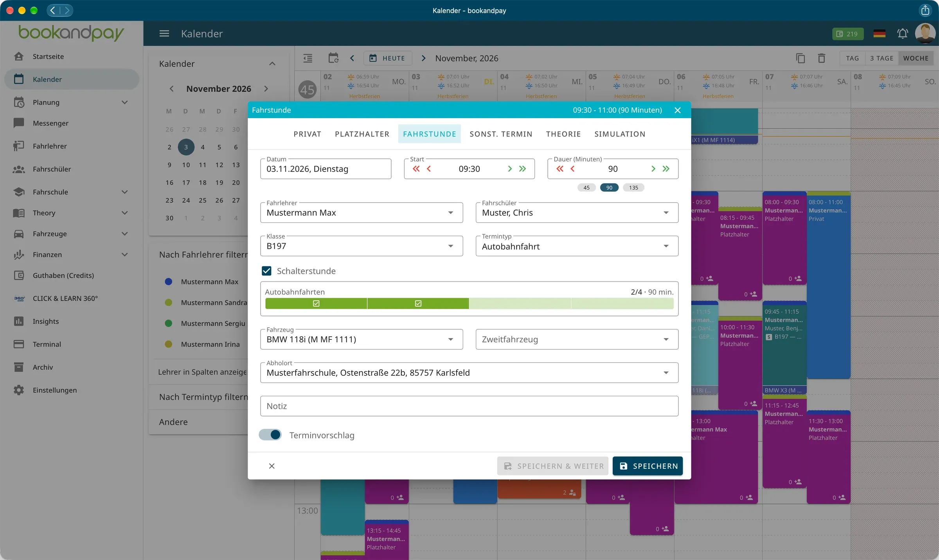939x560 pixels.
Task: Toggle the Terminvorschlag switch
Action: pos(270,435)
